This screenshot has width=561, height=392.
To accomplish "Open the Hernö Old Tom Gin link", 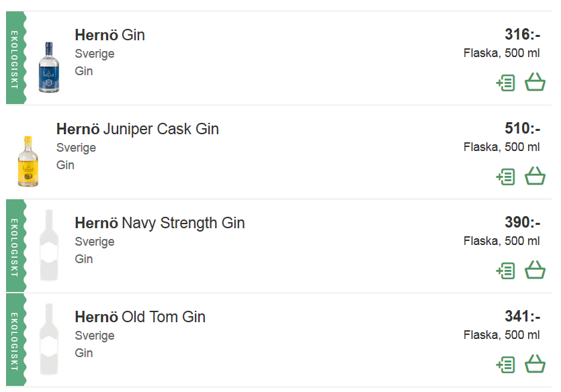I will click(140, 317).
